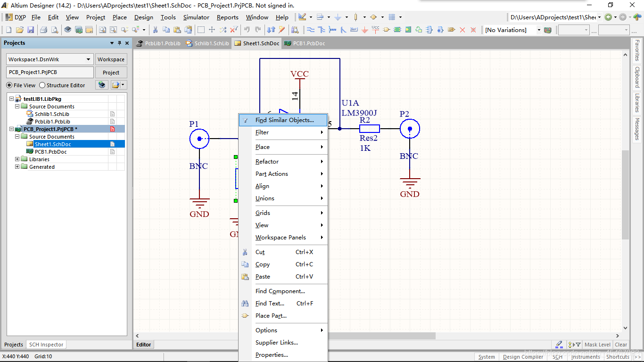The width and height of the screenshot is (644, 362).
Task: Click the Place Sheet Symbol icon
Action: click(397, 30)
